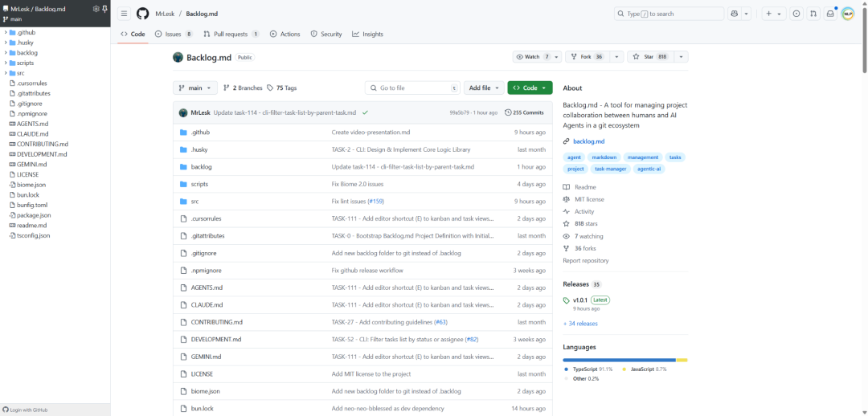The width and height of the screenshot is (868, 416).
Task: Open the hamburger navigation menu
Action: point(124,14)
